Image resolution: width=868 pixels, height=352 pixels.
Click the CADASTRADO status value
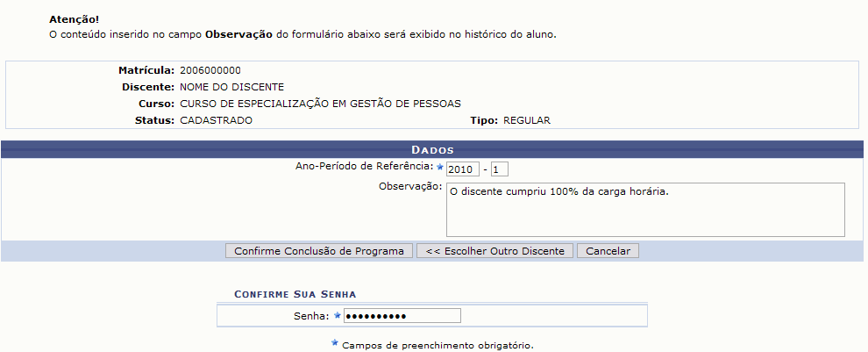[216, 120]
